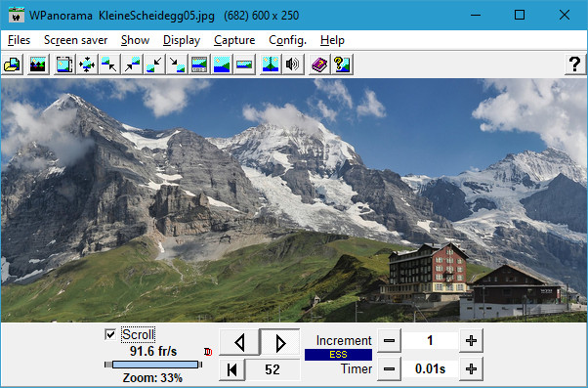This screenshot has width=588, height=388.
Task: Click the scroll speed slider bar
Action: [x=153, y=365]
